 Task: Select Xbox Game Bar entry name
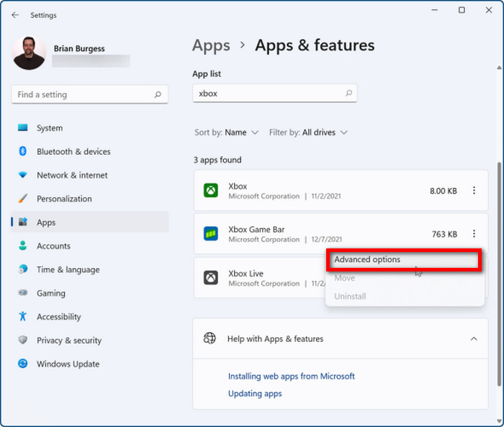click(256, 230)
